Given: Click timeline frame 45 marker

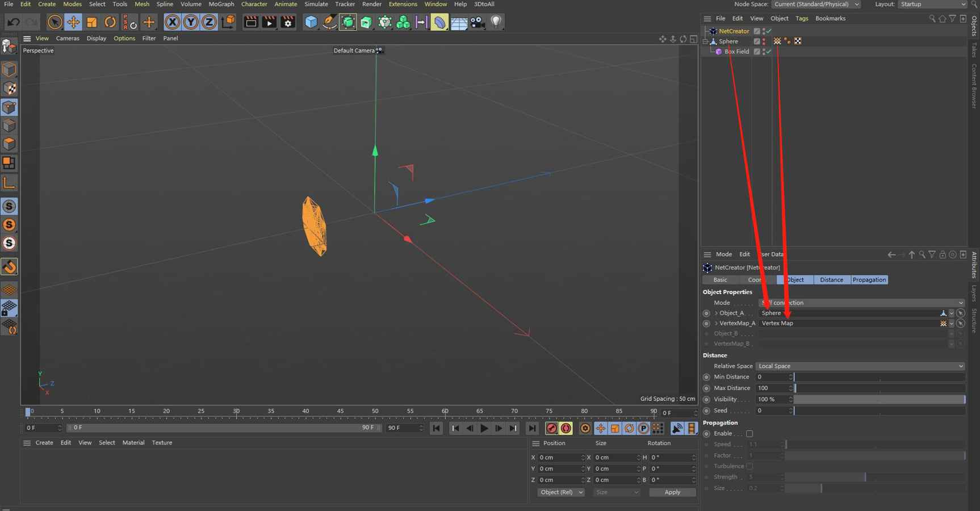Looking at the screenshot, I should [340, 411].
